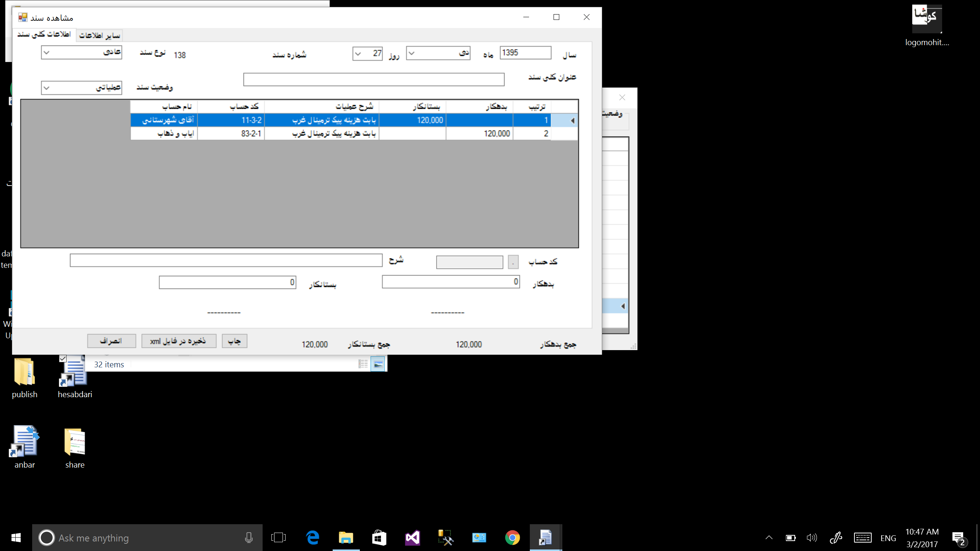Open the hesabdari desktop shortcut

(x=74, y=372)
